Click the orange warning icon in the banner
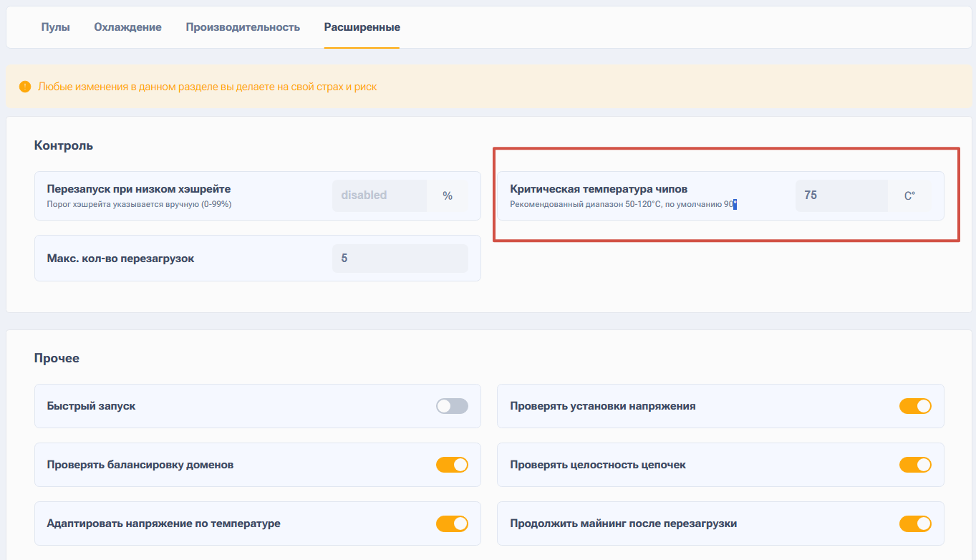976x560 pixels. [25, 87]
